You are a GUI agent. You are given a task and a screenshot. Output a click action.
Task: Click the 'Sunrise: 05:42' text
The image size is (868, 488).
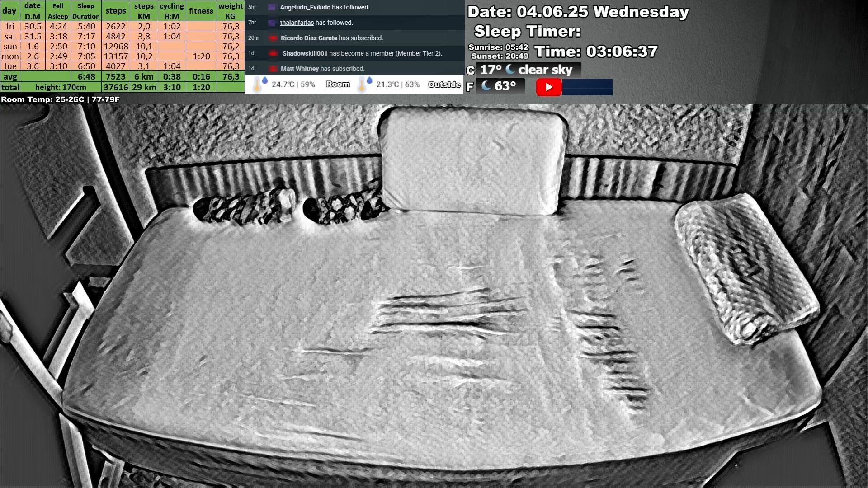click(498, 47)
